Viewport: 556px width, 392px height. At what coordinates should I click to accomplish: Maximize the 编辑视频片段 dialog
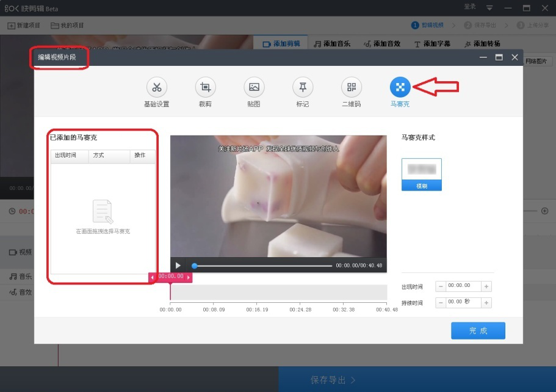499,57
